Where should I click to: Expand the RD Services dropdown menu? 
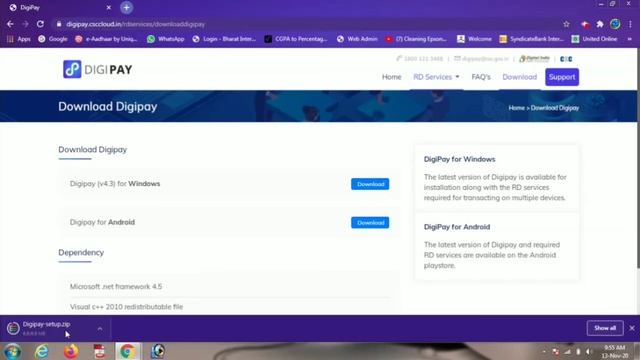point(436,77)
